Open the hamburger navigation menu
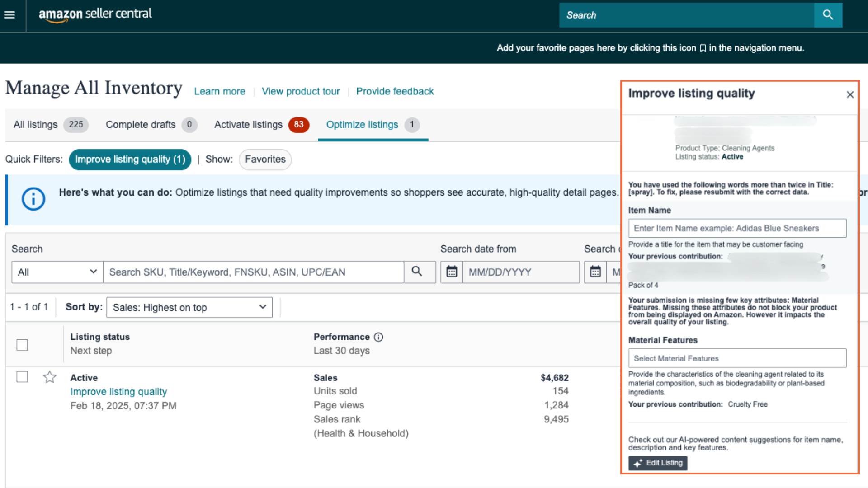The height and width of the screenshot is (488, 868). (x=9, y=15)
